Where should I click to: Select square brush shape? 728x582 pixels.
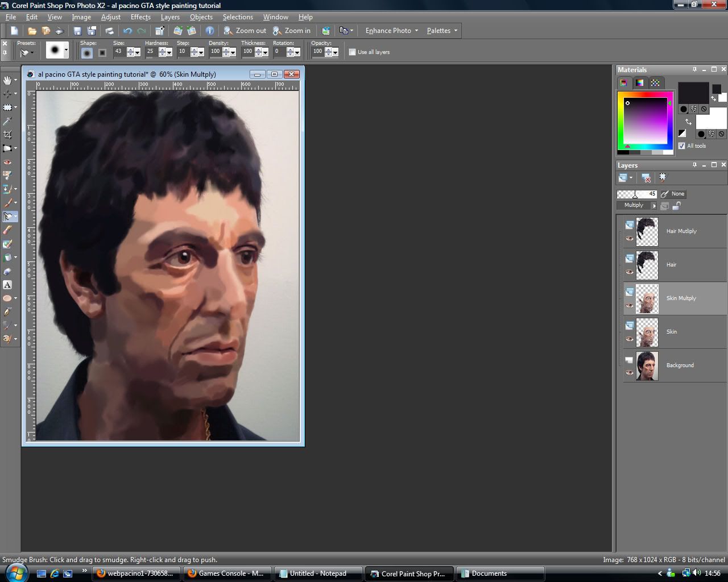click(102, 53)
